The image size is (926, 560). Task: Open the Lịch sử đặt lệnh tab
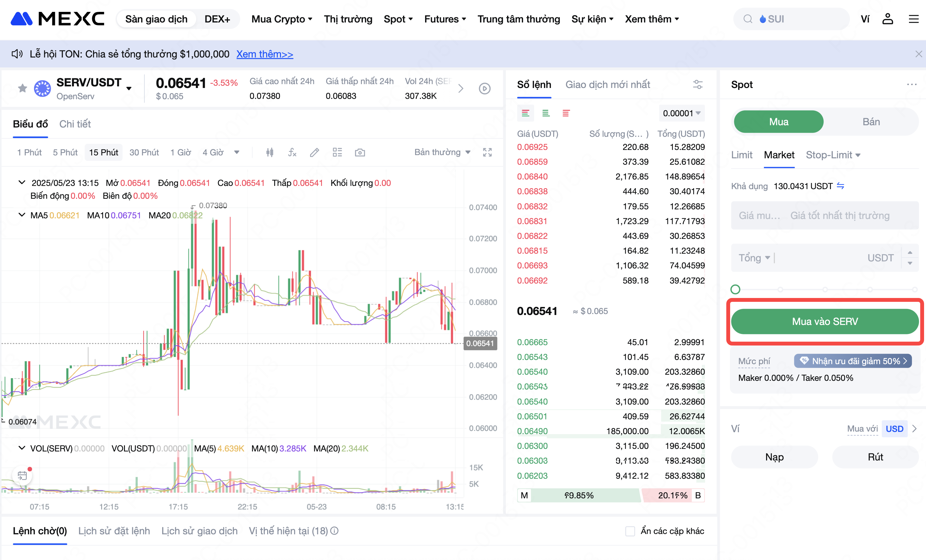point(114,531)
